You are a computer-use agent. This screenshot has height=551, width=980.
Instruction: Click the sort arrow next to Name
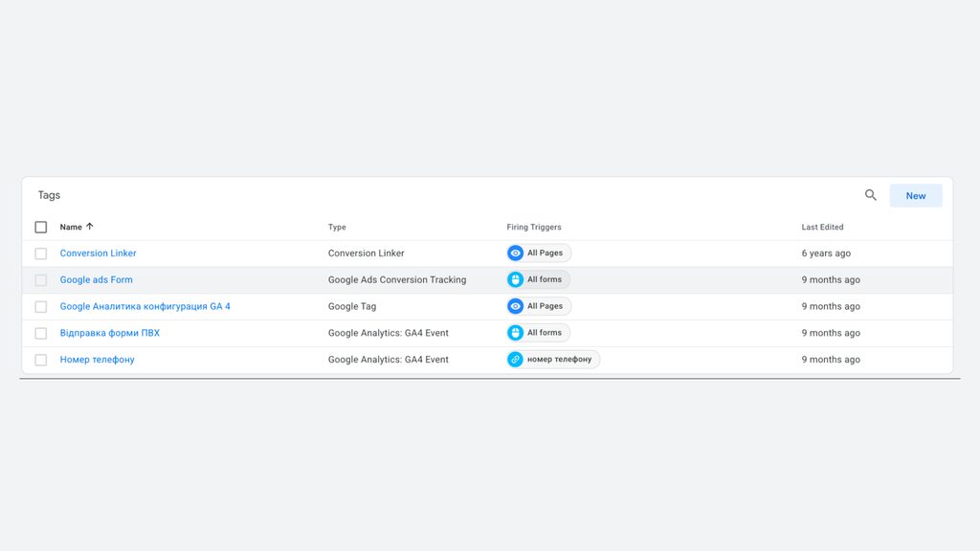(89, 227)
